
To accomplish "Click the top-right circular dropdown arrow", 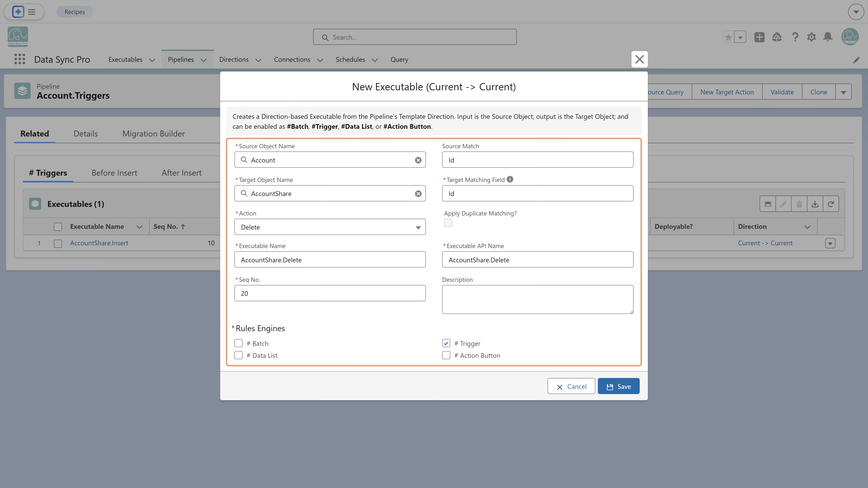I will pyautogui.click(x=856, y=12).
